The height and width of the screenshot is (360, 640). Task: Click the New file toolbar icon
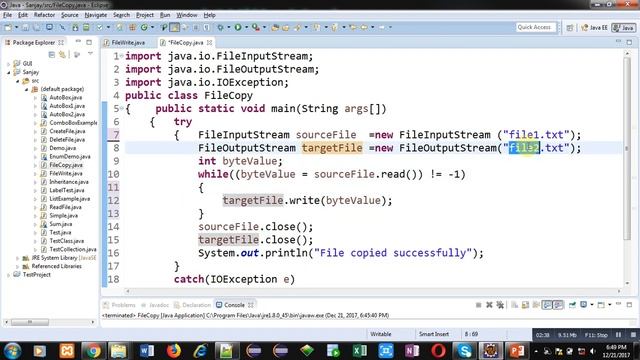tap(8, 27)
